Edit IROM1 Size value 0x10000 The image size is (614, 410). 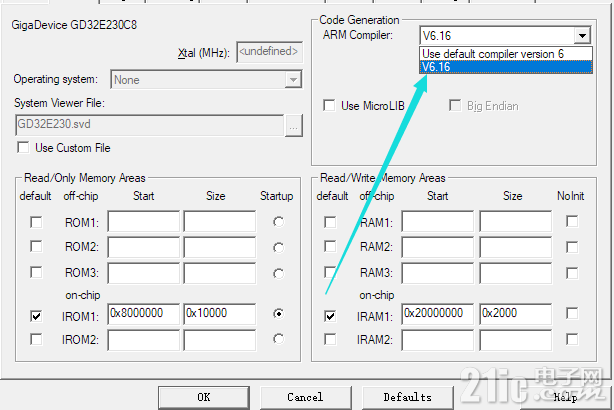pos(220,314)
